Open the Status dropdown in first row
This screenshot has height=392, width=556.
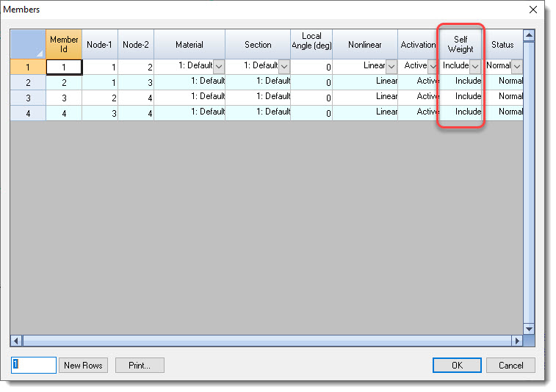[516, 66]
